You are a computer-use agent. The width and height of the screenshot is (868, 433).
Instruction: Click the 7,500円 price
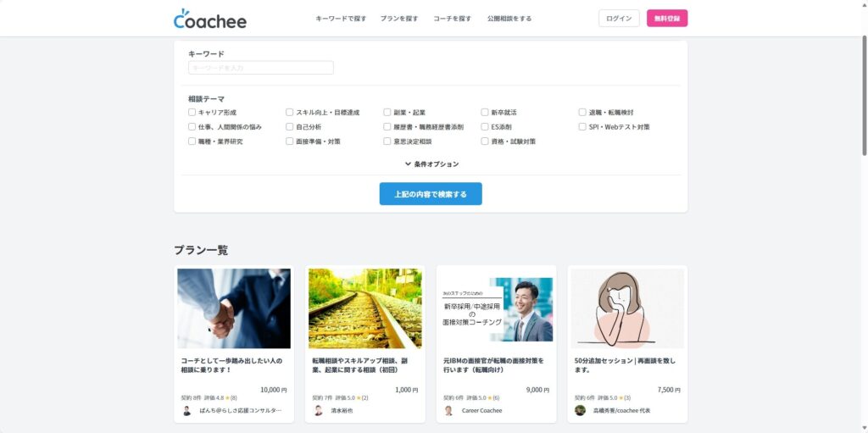(669, 390)
